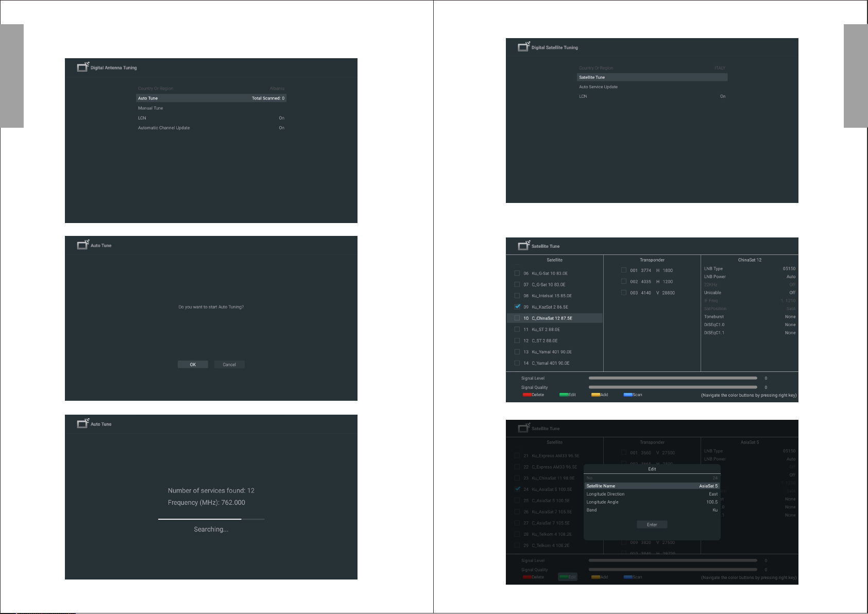Click the Signal Level bar in the ChinaSat 12 screen
Screen dimensions: 868x614
click(673, 378)
